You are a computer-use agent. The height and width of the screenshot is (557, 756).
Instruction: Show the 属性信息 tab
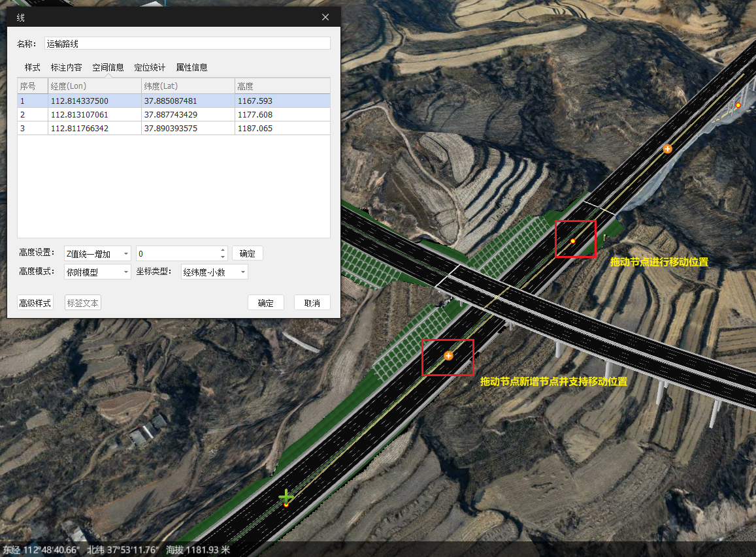pos(191,67)
